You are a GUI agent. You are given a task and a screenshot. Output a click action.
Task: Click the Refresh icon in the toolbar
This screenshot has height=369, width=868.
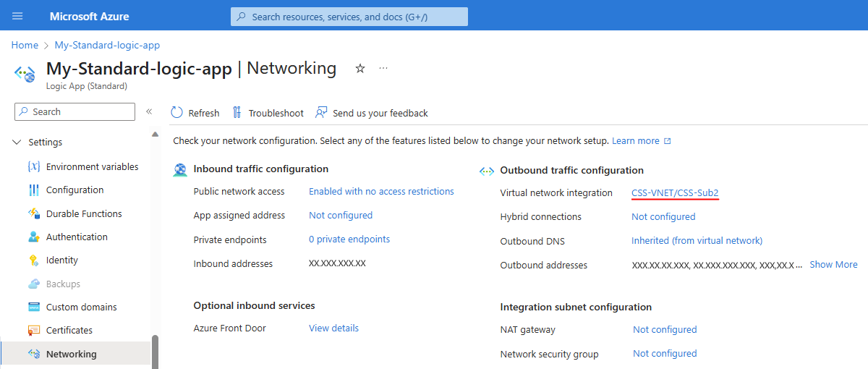(x=177, y=113)
